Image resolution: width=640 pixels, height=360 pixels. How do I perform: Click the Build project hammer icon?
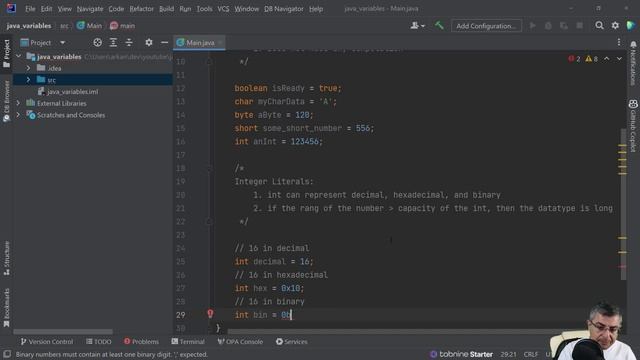[x=439, y=26]
